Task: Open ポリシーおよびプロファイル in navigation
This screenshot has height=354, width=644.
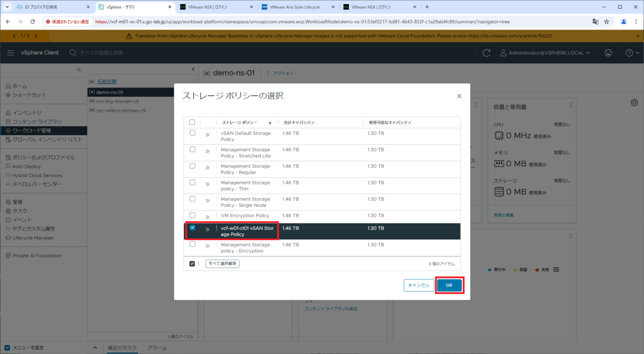Action: point(43,158)
